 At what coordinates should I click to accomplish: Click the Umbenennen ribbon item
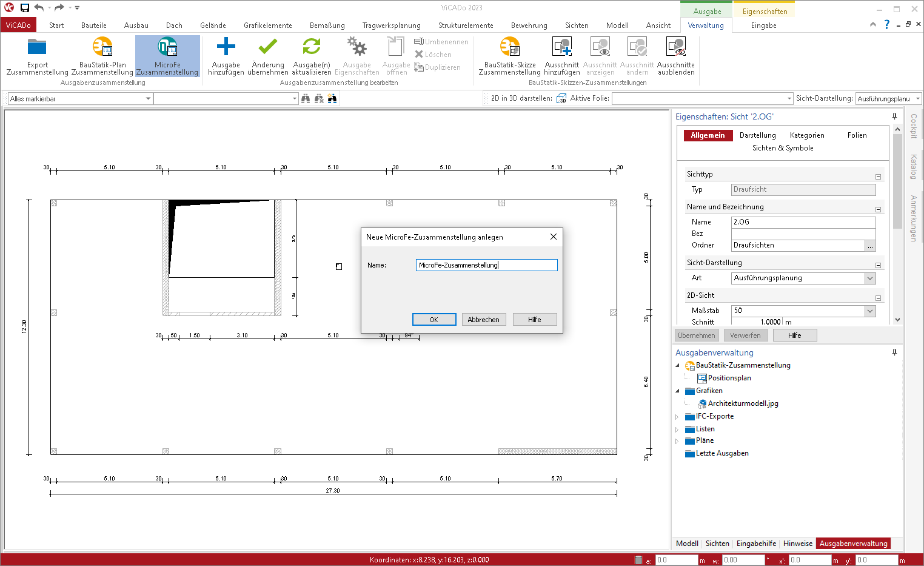coord(441,42)
